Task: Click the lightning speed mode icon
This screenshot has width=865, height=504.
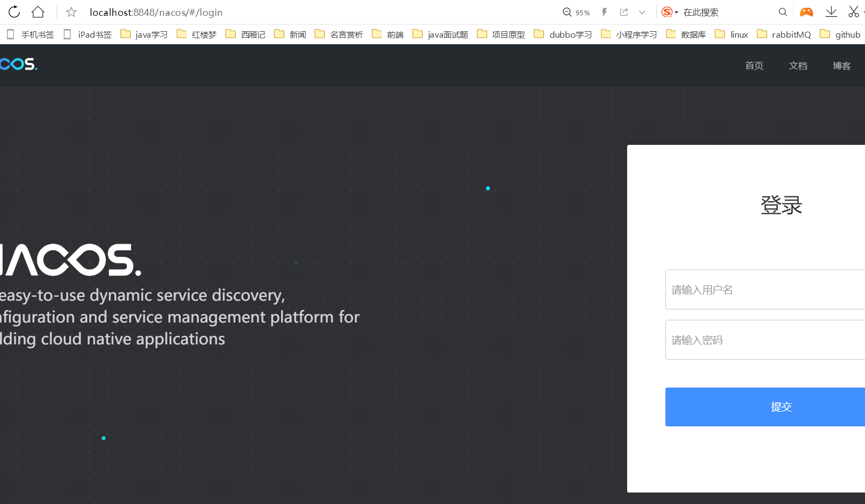Action: [x=604, y=12]
